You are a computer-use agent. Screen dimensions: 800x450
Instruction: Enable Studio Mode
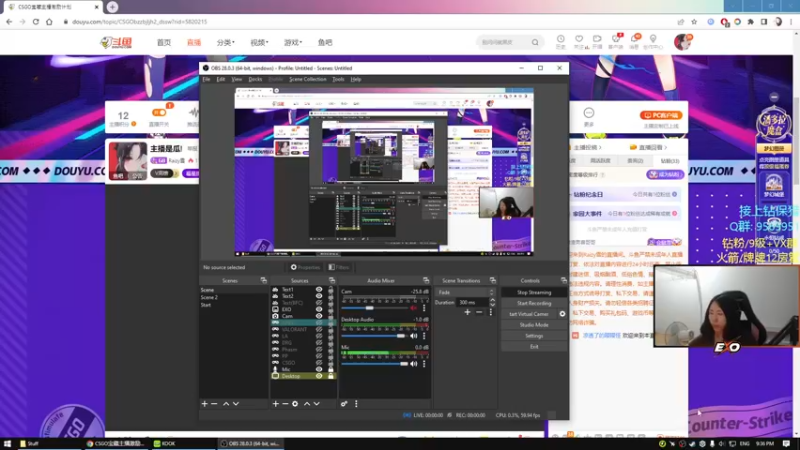click(x=534, y=324)
